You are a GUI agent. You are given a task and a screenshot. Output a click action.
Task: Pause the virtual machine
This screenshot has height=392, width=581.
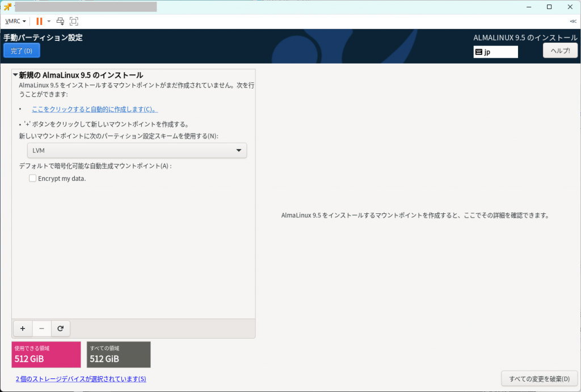(39, 21)
